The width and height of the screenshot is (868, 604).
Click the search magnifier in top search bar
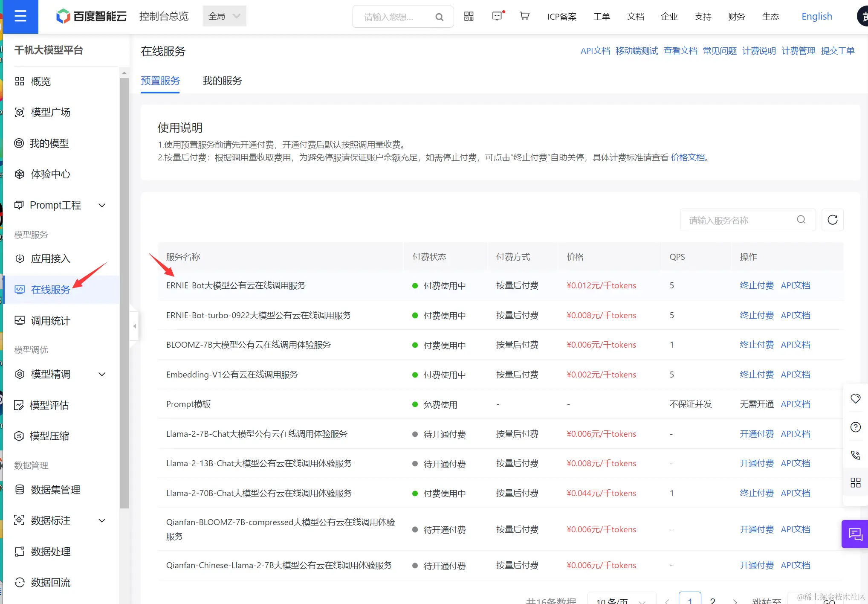point(439,17)
